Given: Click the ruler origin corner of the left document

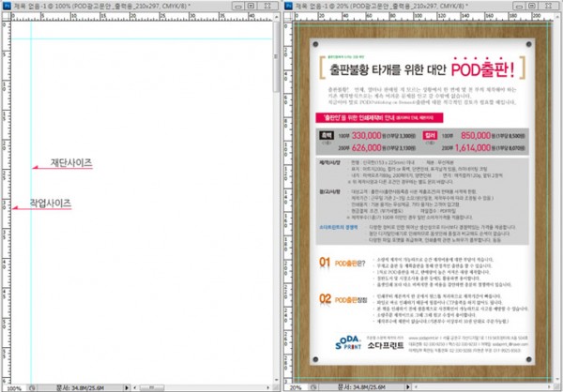Looking at the screenshot, I should point(4,17).
